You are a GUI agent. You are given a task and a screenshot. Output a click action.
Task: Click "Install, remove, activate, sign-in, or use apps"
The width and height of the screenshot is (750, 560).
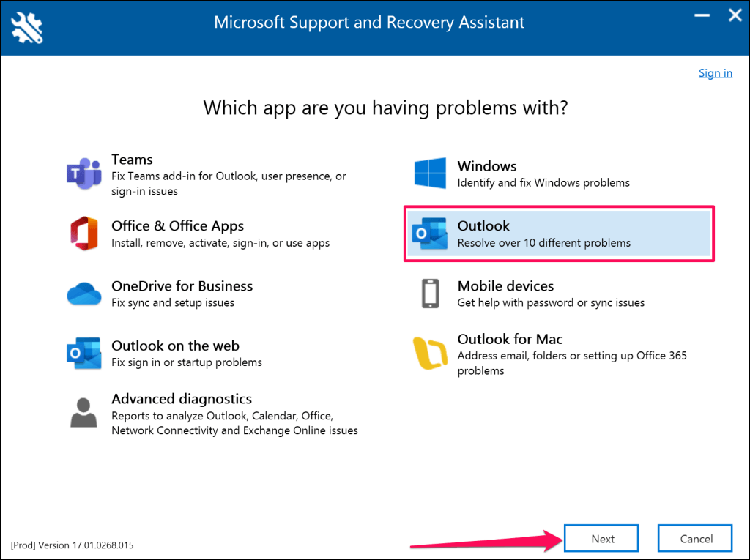tap(220, 243)
